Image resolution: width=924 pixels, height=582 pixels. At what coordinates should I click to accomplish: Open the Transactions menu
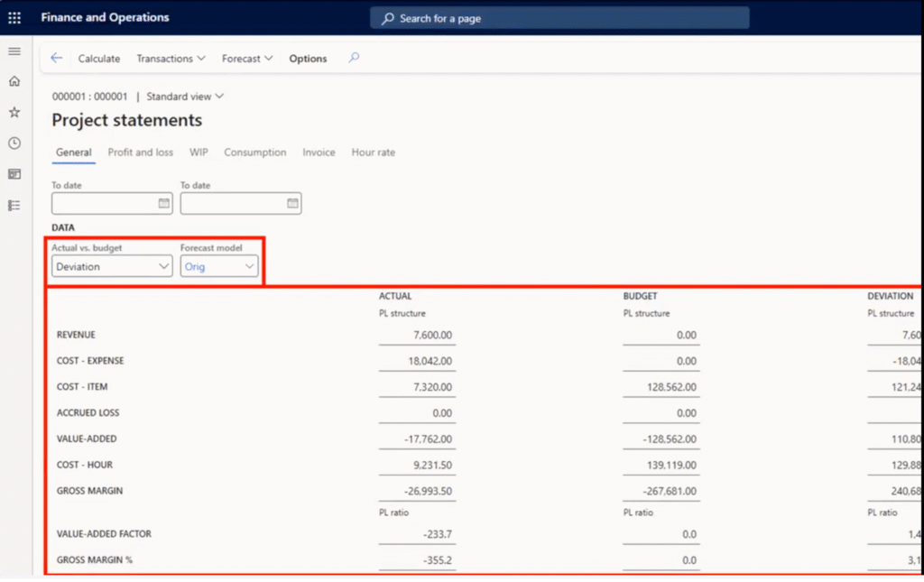click(x=171, y=59)
